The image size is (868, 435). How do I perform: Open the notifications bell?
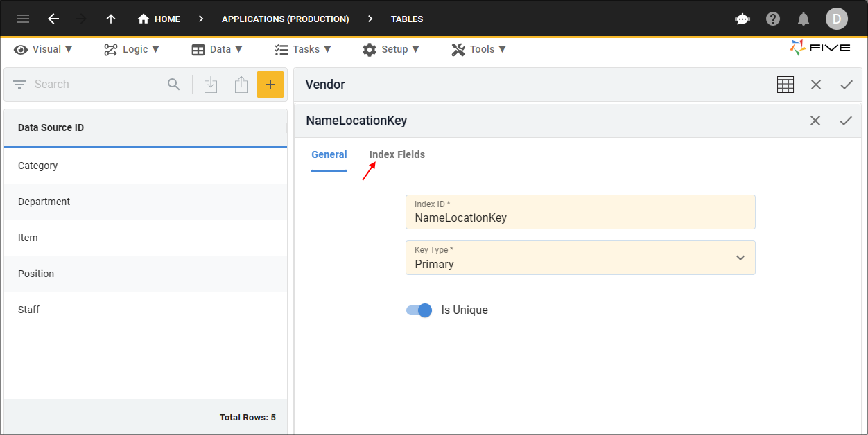coord(804,19)
